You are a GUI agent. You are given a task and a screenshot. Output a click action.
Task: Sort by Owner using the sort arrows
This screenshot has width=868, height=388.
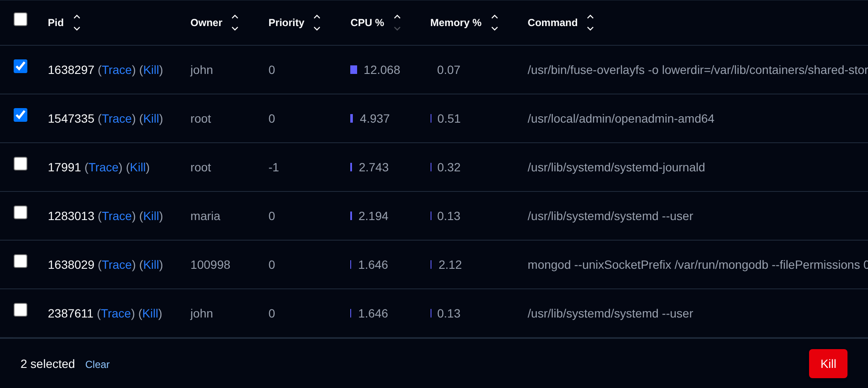tap(235, 23)
